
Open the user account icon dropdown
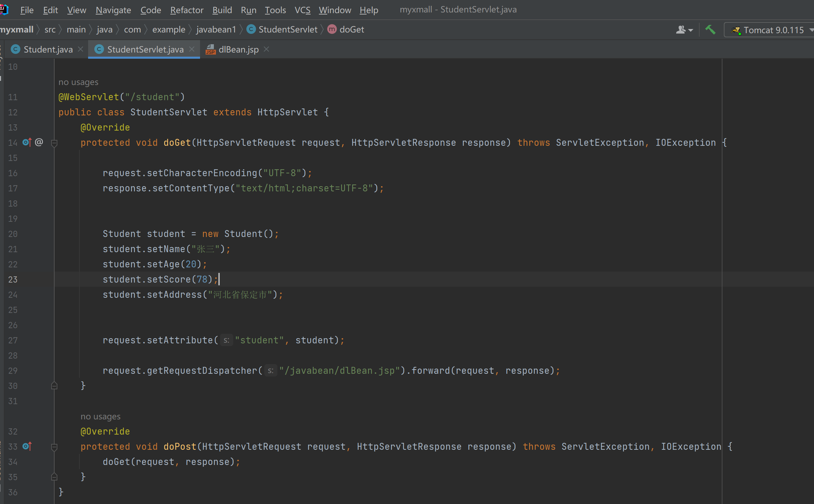coord(684,30)
